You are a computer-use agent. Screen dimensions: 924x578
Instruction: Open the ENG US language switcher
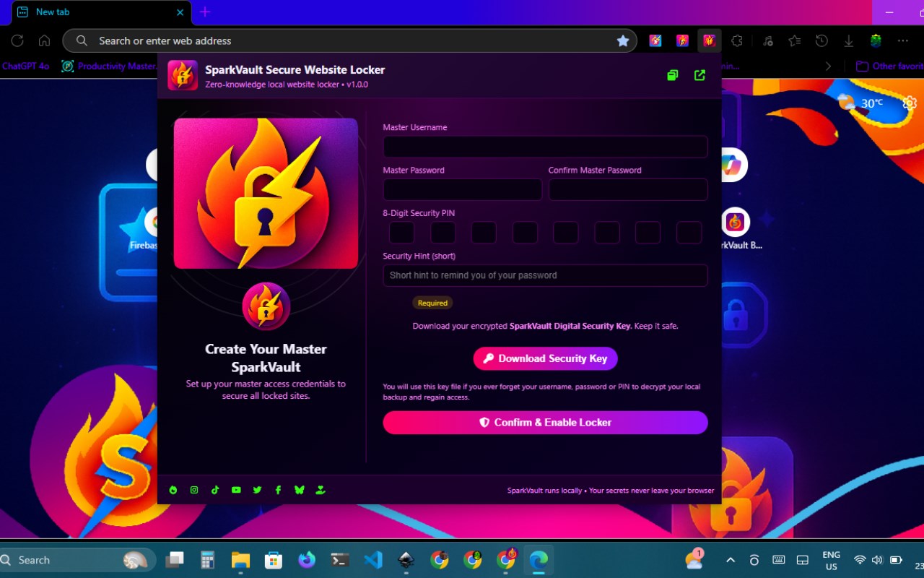[831, 561]
